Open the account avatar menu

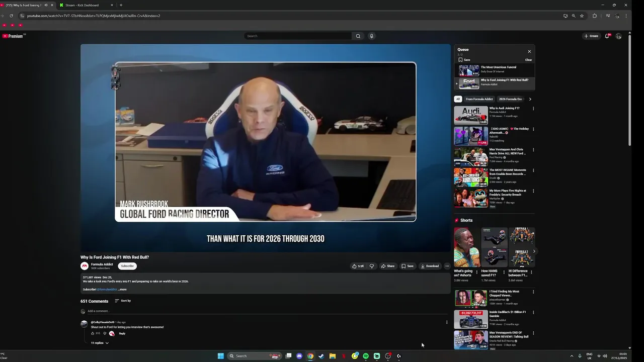pyautogui.click(x=619, y=36)
